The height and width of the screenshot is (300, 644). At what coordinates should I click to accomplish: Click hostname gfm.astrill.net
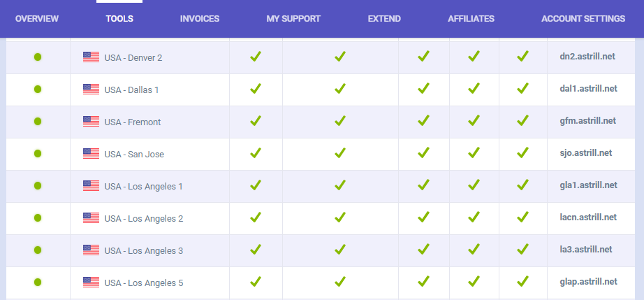587,121
